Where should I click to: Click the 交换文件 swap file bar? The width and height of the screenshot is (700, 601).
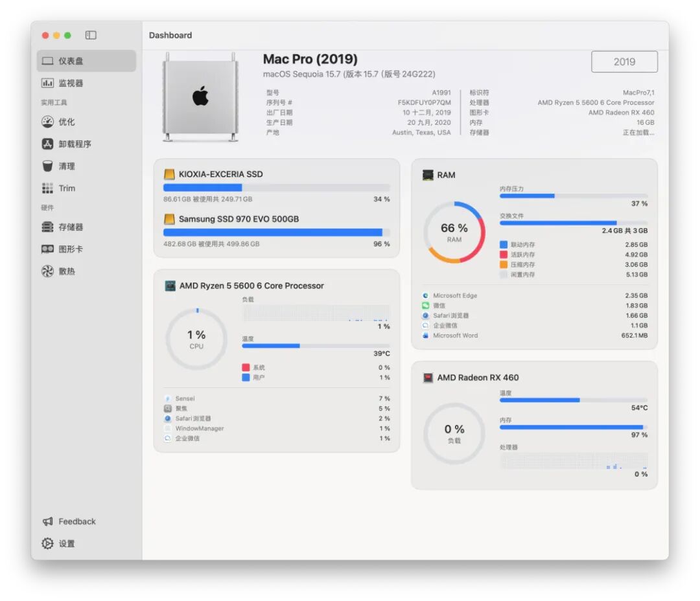[x=573, y=223]
